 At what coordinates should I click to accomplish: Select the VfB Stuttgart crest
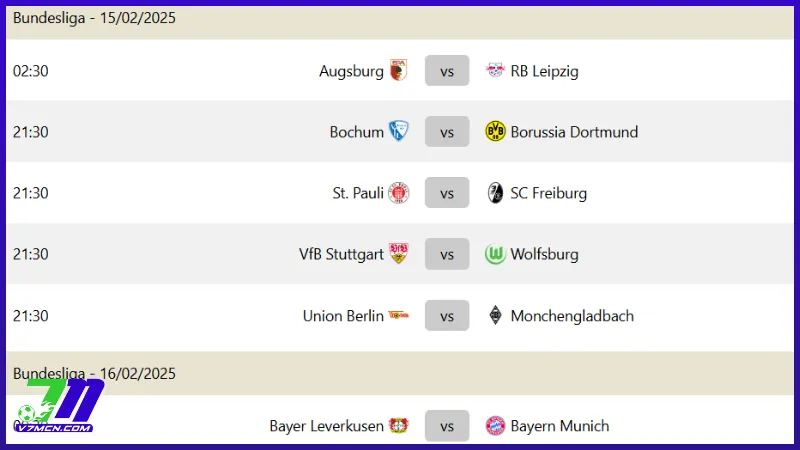[398, 254]
